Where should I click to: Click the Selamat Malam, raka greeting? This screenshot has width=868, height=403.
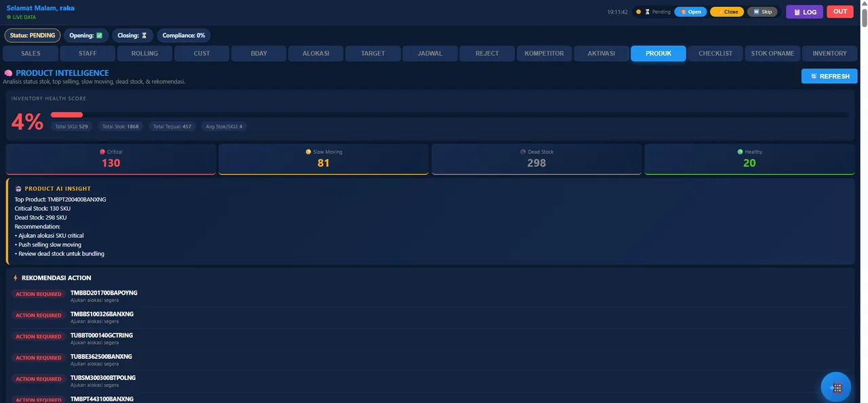pos(41,8)
